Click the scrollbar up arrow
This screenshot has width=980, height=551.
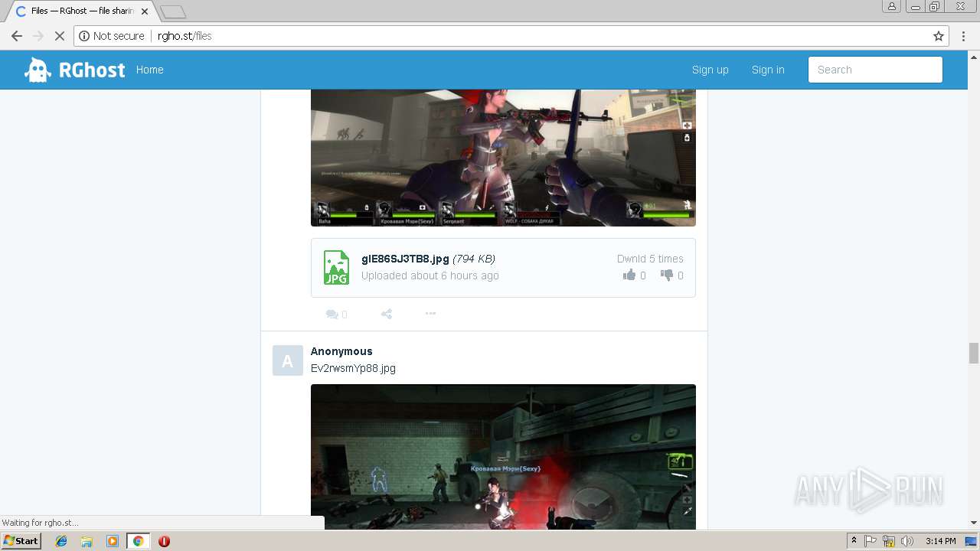pos(974,57)
